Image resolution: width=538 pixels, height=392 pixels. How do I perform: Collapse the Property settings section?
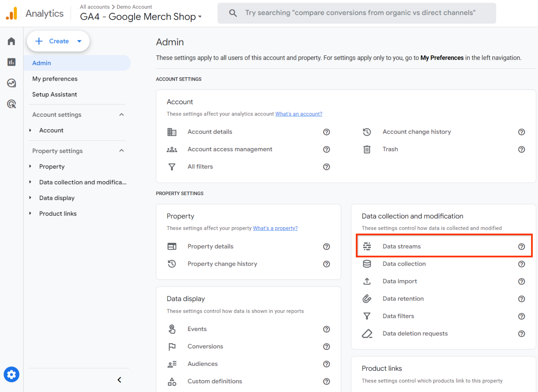[x=121, y=151]
